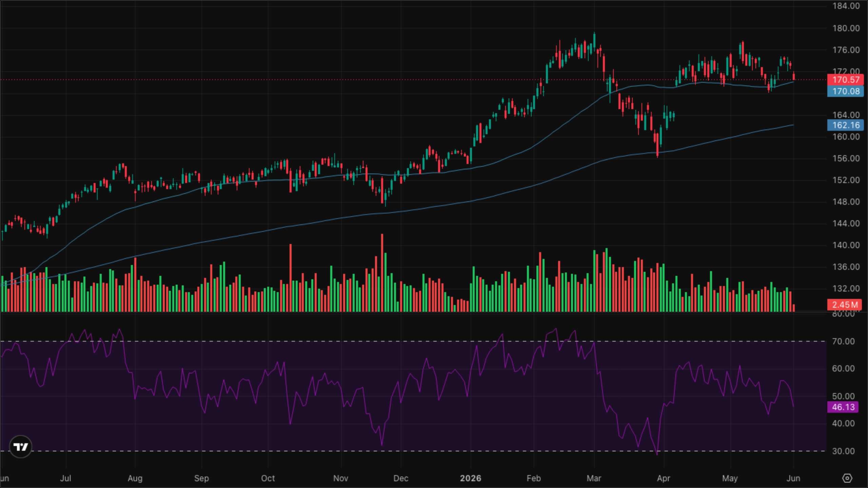This screenshot has height=488, width=868.
Task: Click the 160.00 price scale label
Action: [846, 137]
